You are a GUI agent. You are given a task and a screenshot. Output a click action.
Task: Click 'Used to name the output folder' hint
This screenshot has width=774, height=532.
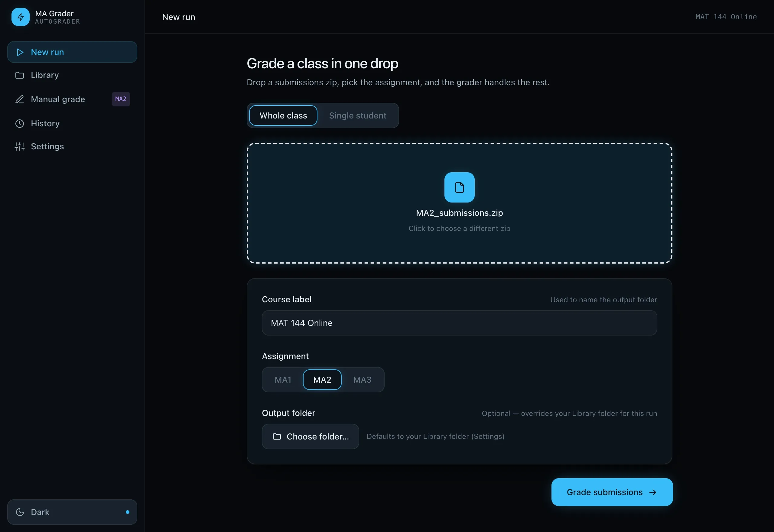click(604, 300)
